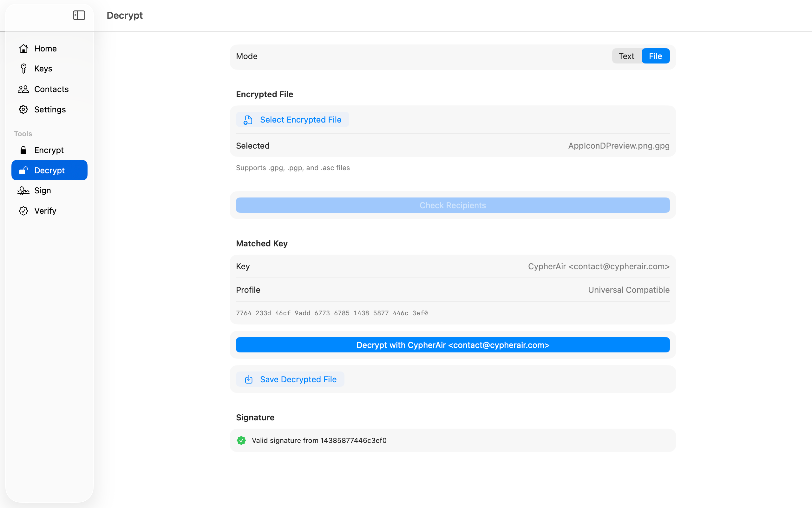Open Settings label in sidebar
812x508 pixels.
(x=50, y=110)
